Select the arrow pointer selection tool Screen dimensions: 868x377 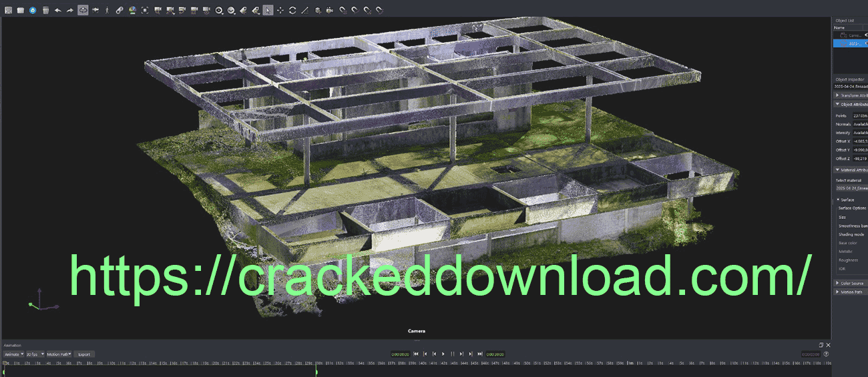tap(268, 10)
